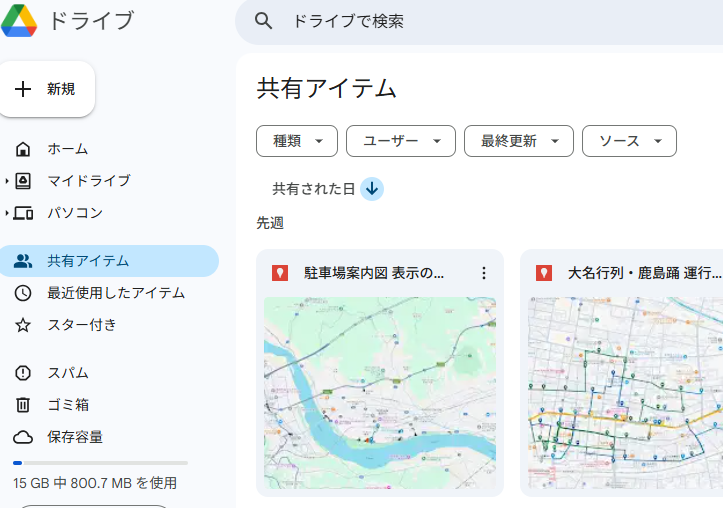Click the 保存容量 storage usage bar
The image size is (723, 508).
(100, 463)
